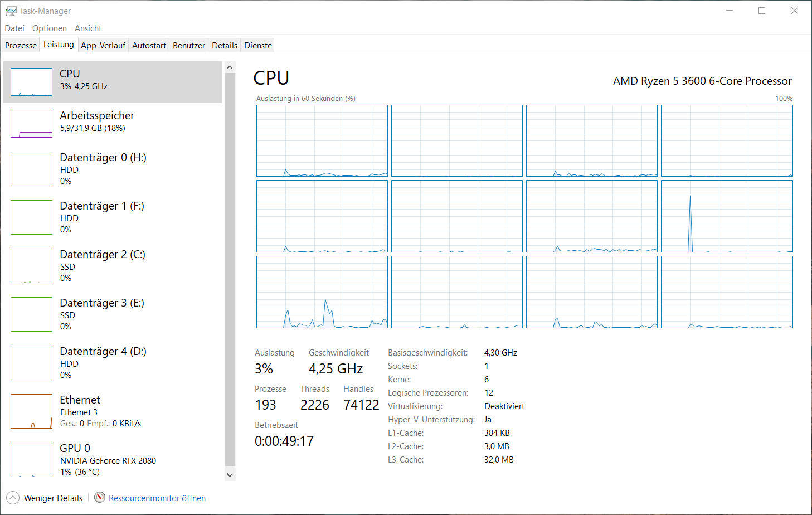This screenshot has height=515, width=812.
Task: Collapse view with Weniger Details arrow icon
Action: click(x=13, y=498)
